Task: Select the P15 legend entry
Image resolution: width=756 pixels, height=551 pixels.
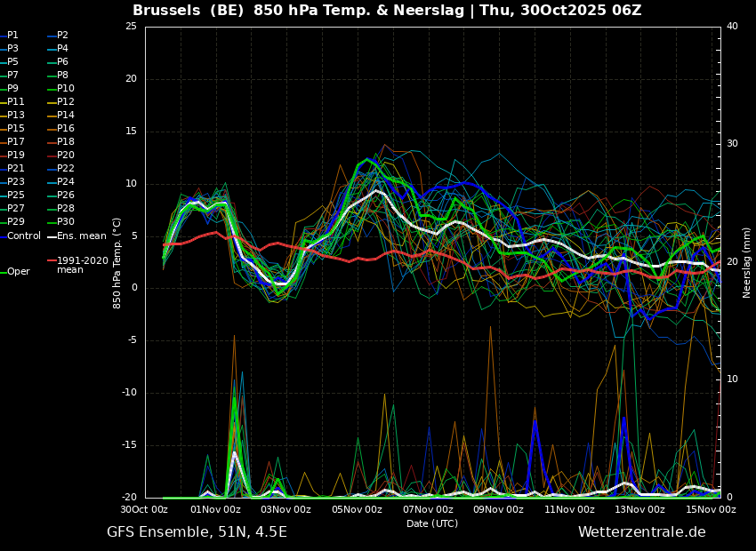Action: pyautogui.click(x=12, y=129)
